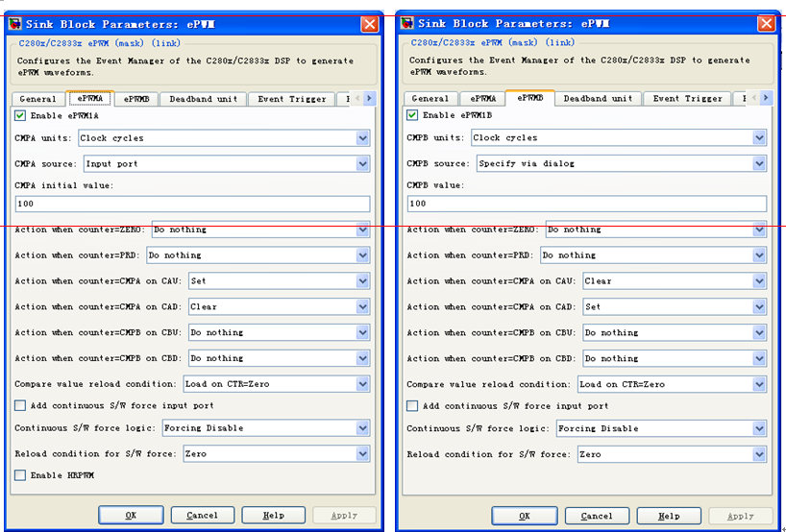Select Event Trigger tab in ePWM1B dialog
The image size is (786, 532).
coord(687,99)
